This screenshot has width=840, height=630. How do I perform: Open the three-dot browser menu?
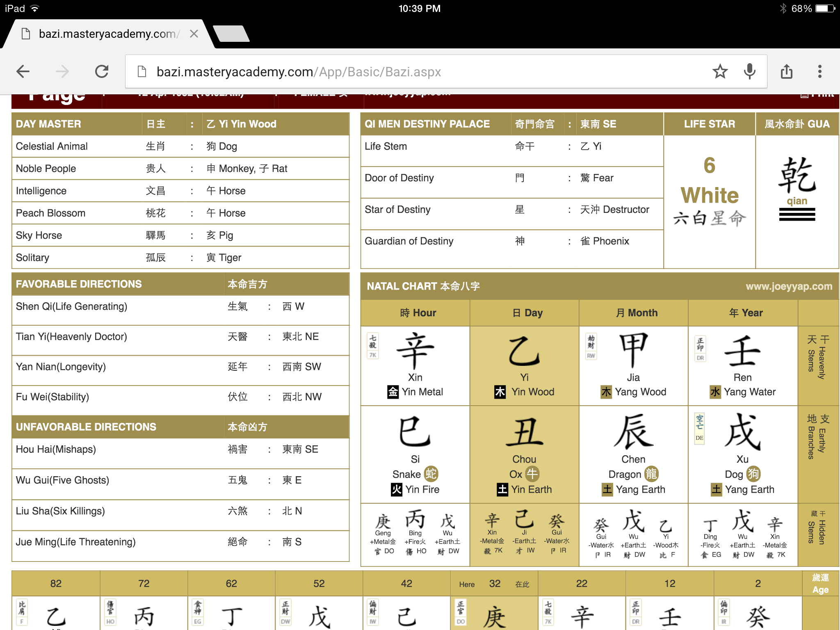pyautogui.click(x=819, y=72)
